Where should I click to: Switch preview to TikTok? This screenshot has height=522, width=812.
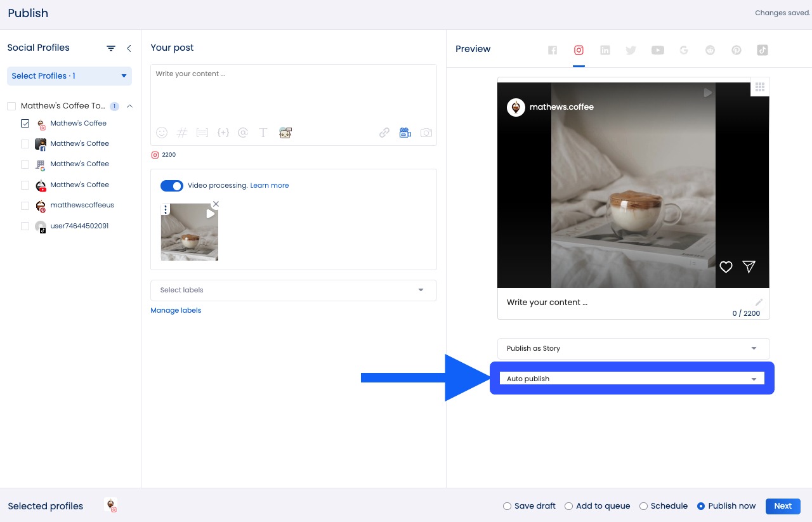pos(763,50)
